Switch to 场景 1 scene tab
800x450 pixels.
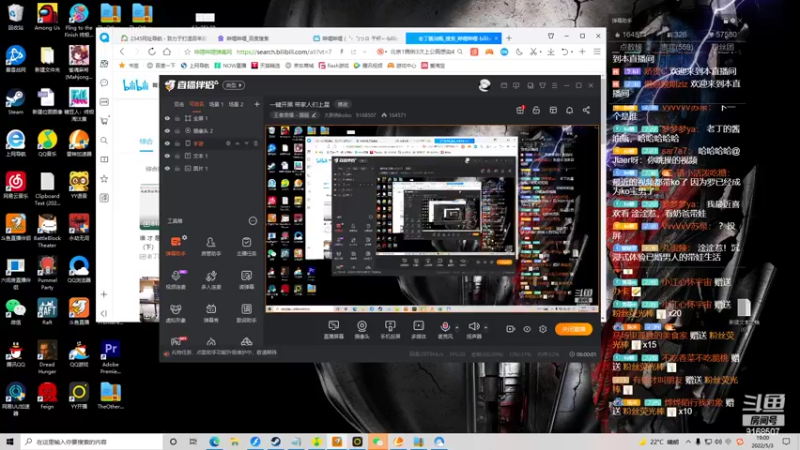click(x=216, y=104)
